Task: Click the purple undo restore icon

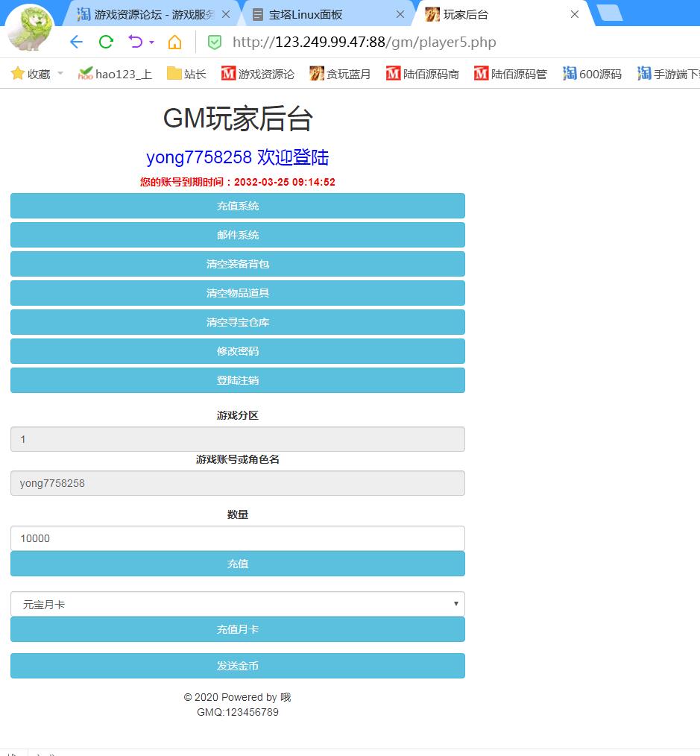Action: pyautogui.click(x=135, y=42)
